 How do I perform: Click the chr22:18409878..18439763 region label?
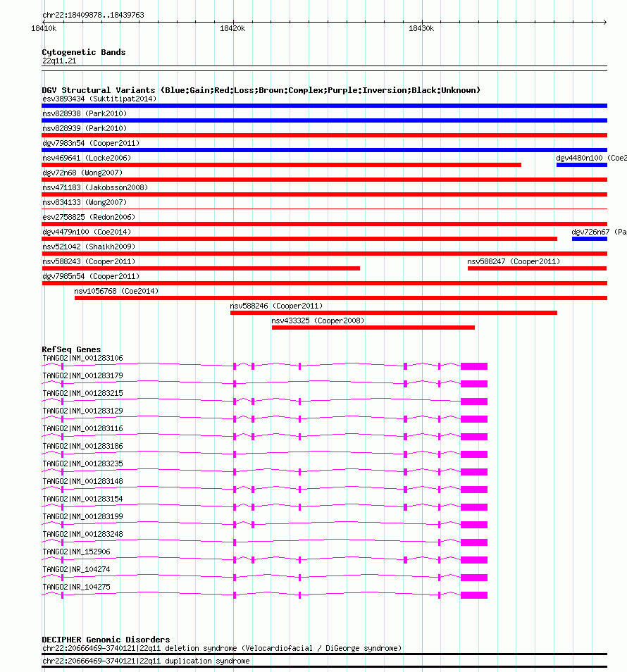coord(93,15)
